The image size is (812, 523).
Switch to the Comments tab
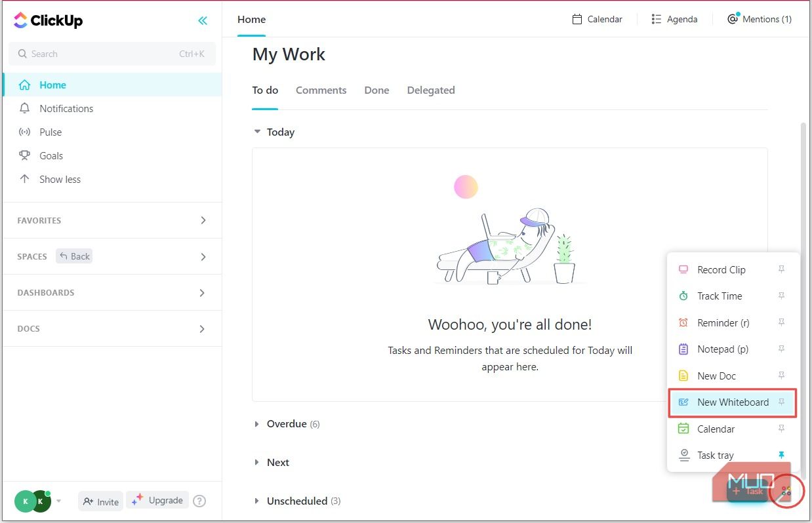(x=321, y=90)
